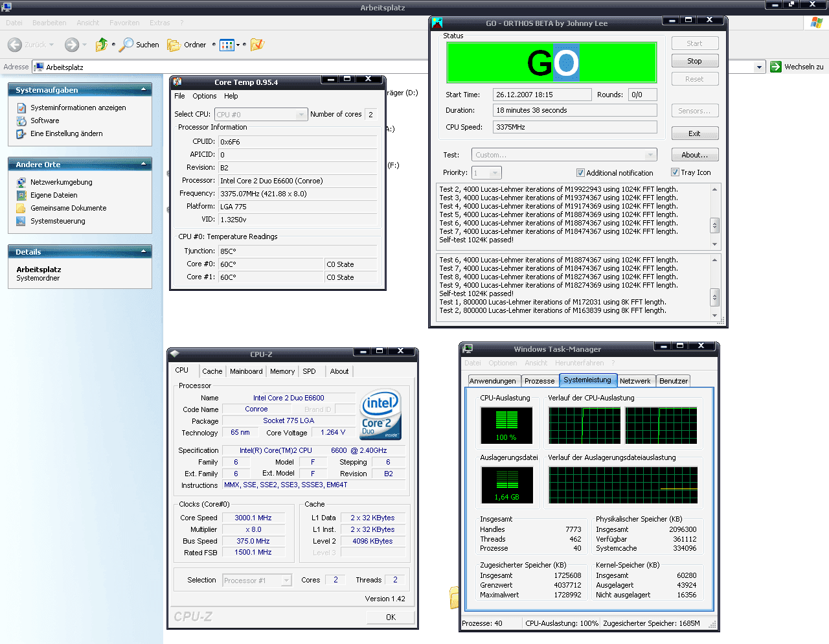Open the Favoriten menu in Explorer
The image size is (829, 644).
pos(124,23)
